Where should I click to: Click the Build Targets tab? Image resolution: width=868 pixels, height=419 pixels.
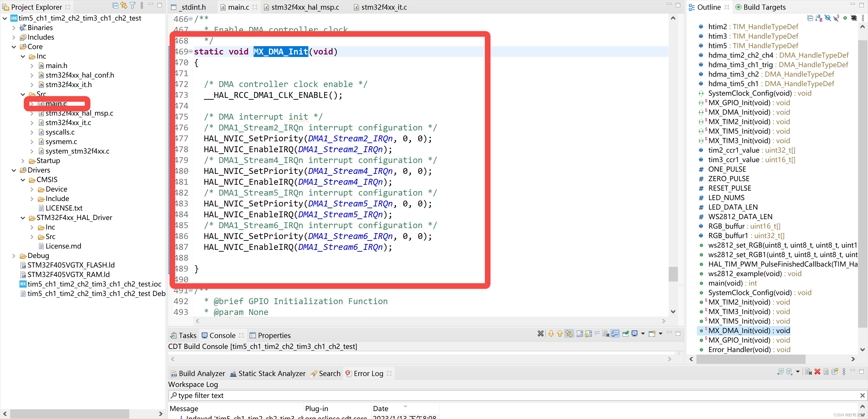click(x=761, y=7)
